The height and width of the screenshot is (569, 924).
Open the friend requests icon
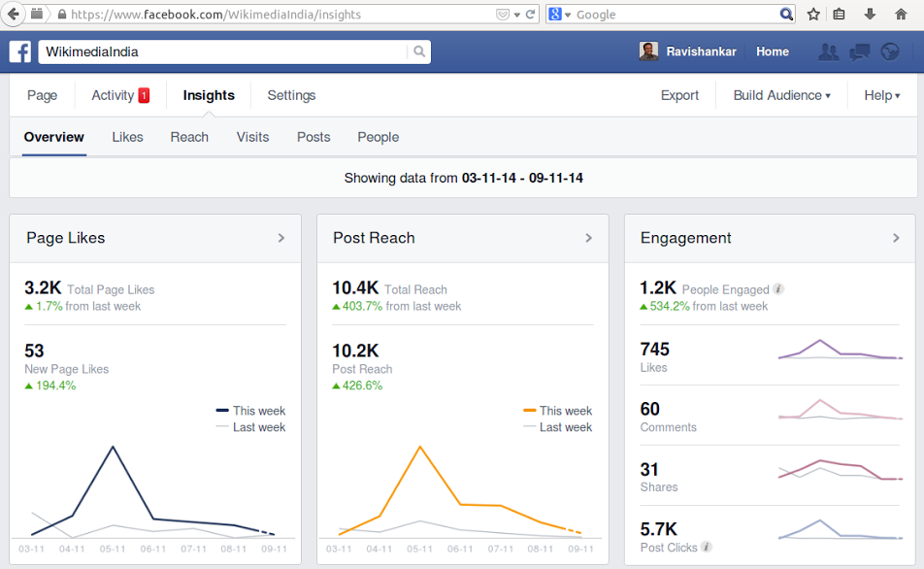(829, 51)
